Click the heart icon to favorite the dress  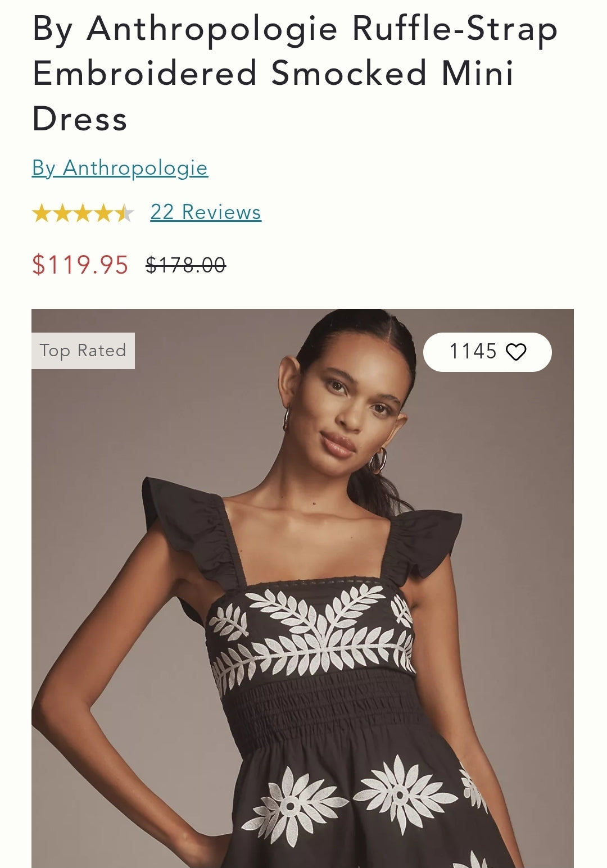(x=516, y=352)
